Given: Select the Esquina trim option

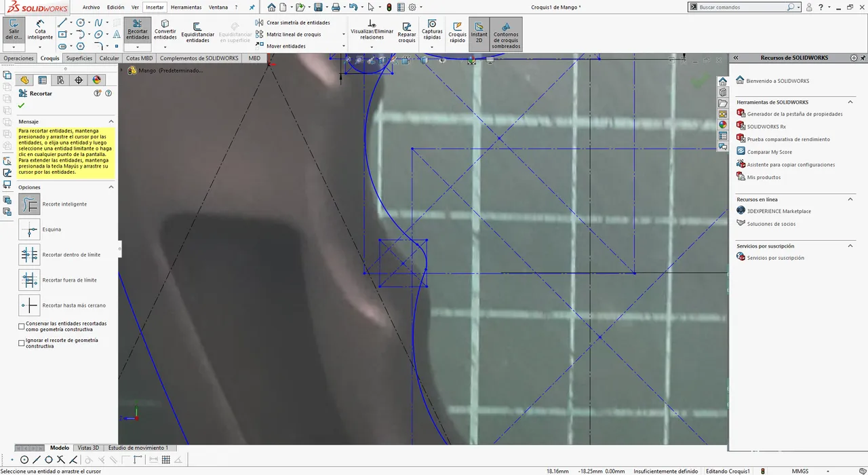Looking at the screenshot, I should tap(29, 229).
